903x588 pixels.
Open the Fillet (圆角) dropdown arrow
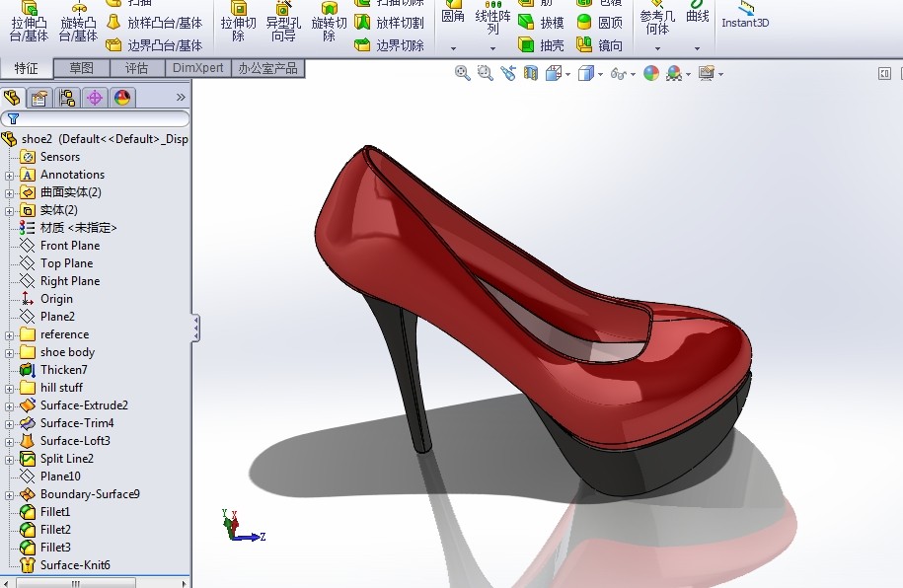pyautogui.click(x=453, y=48)
